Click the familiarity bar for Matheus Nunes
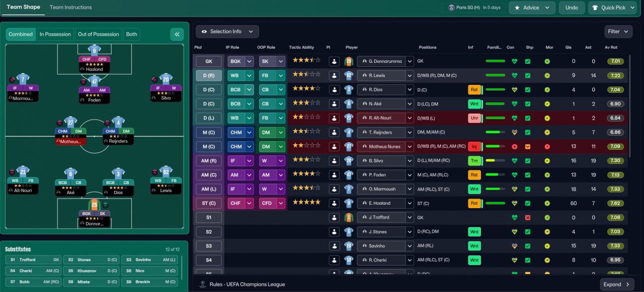 point(496,147)
